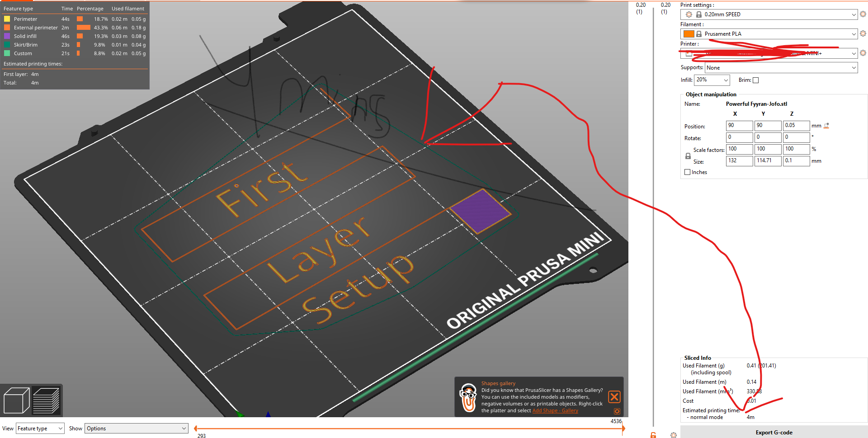Click the horizontal moves slider left thumb
This screenshot has height=438, width=868.
tap(195, 428)
